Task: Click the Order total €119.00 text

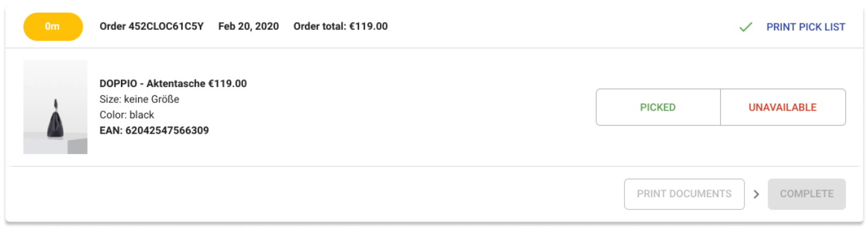Action: [x=340, y=27]
